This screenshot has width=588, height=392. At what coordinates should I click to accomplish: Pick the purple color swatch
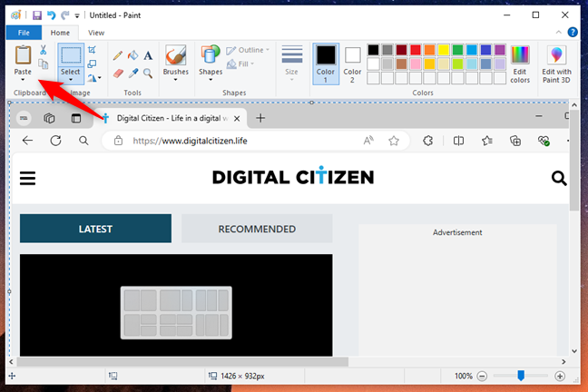[x=500, y=50]
